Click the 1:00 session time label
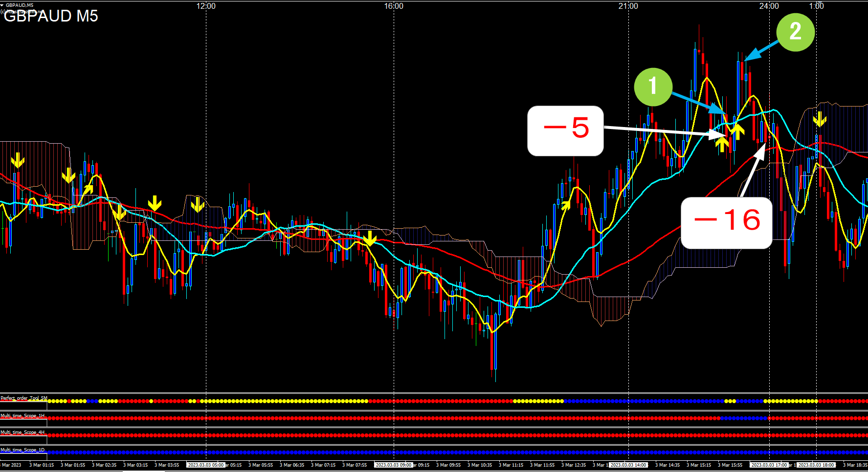The image size is (868, 472). tap(817, 6)
